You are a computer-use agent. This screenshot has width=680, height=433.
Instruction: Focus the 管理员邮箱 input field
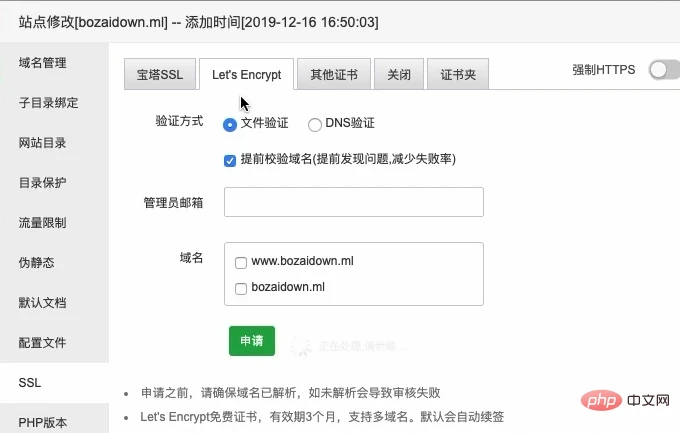coord(354,202)
